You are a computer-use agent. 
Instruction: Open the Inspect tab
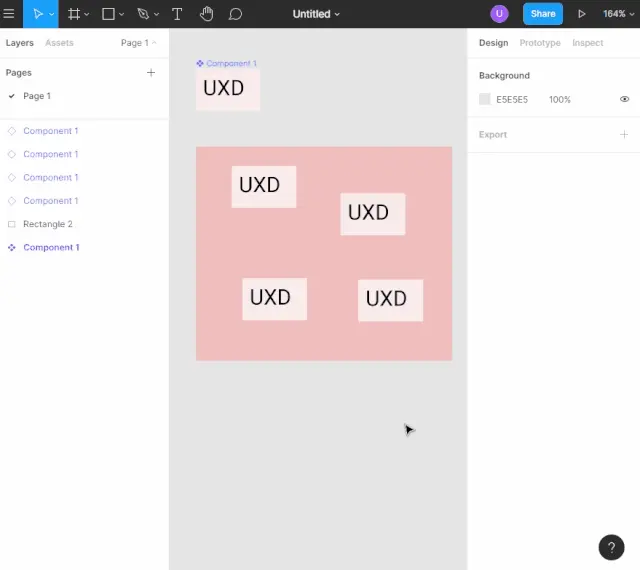tap(587, 43)
